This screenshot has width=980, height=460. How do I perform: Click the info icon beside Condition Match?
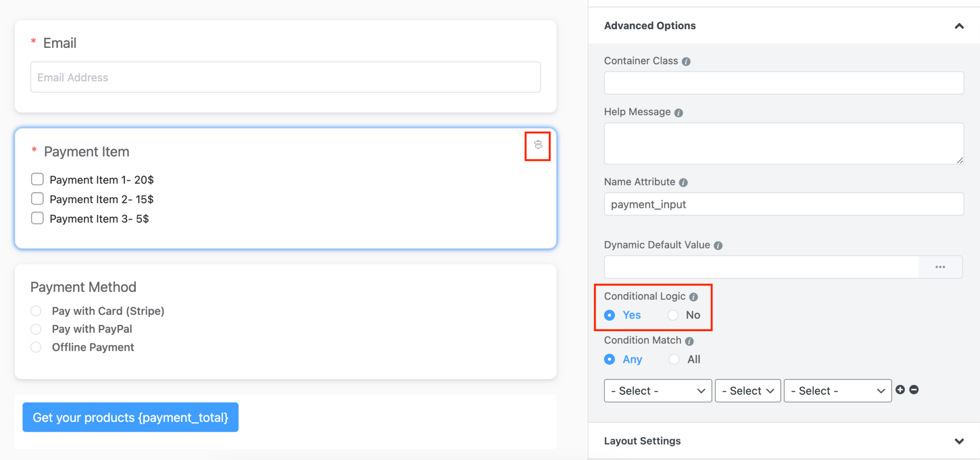689,341
